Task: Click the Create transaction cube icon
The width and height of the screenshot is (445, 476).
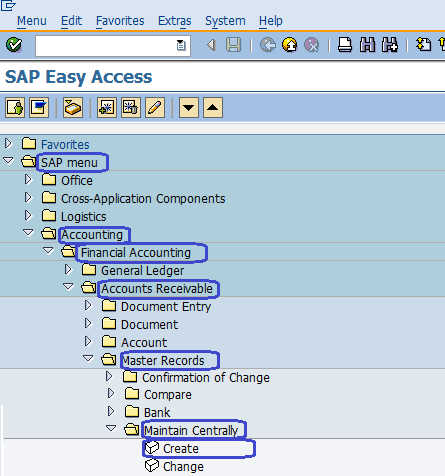Action: click(x=152, y=448)
